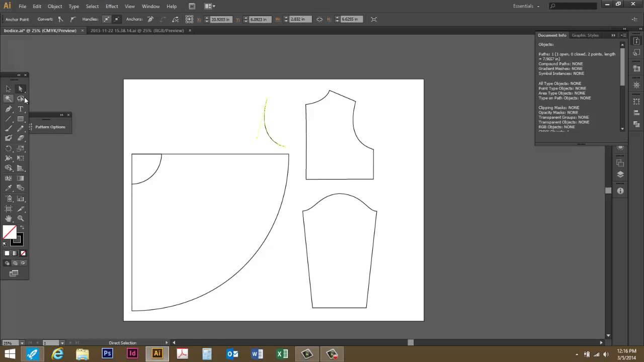
Task: Select the Rectangle tool
Action: 21,119
